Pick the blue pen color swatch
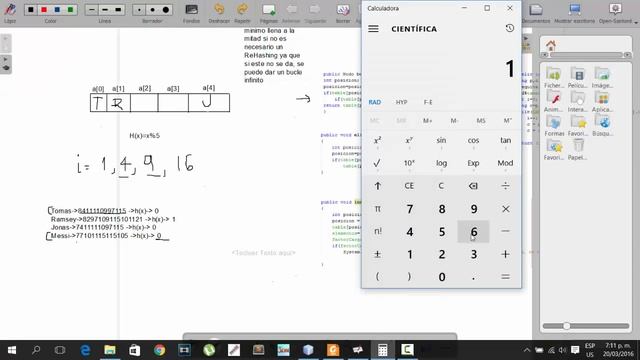 point(57,9)
